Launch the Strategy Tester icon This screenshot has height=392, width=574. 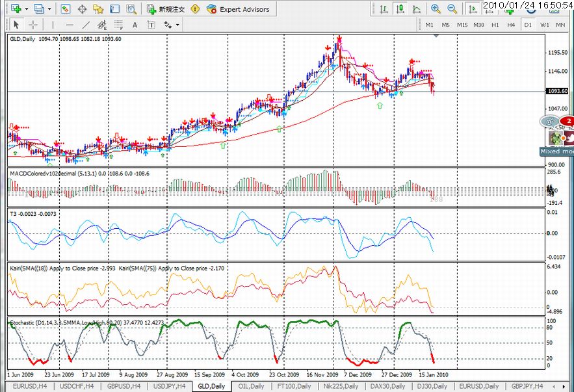pyautogui.click(x=131, y=9)
